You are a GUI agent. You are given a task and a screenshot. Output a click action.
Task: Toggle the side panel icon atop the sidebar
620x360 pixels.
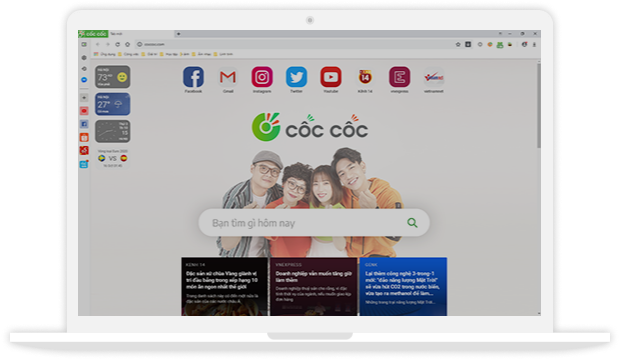coord(84,45)
